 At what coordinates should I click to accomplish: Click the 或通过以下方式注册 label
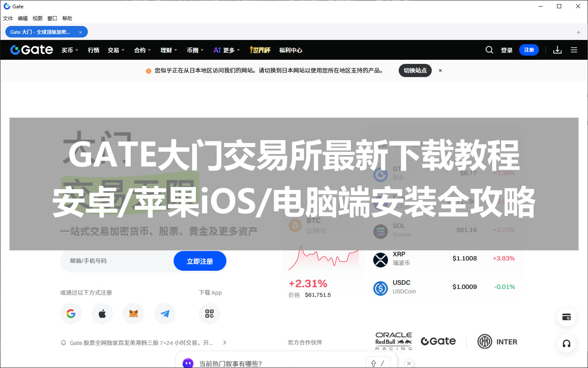point(86,293)
